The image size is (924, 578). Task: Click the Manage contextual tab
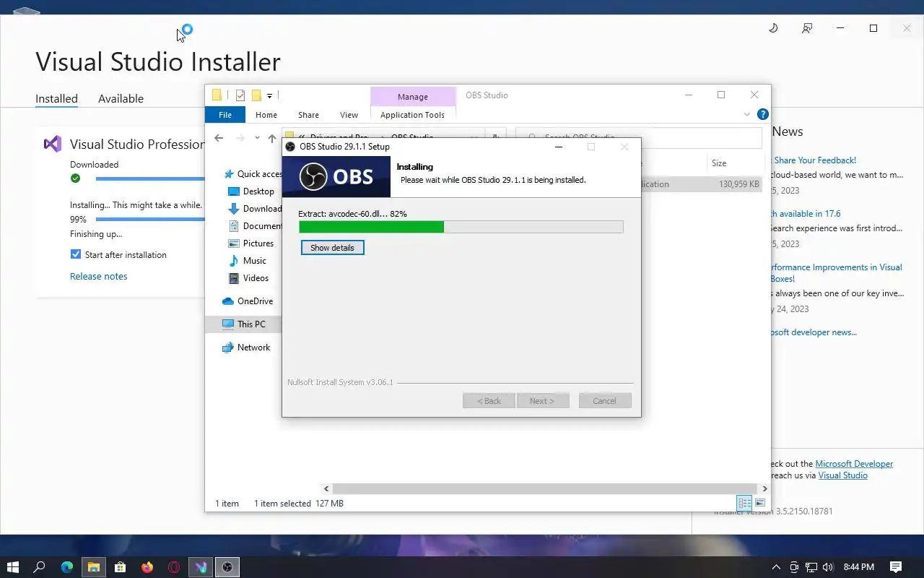coord(413,96)
